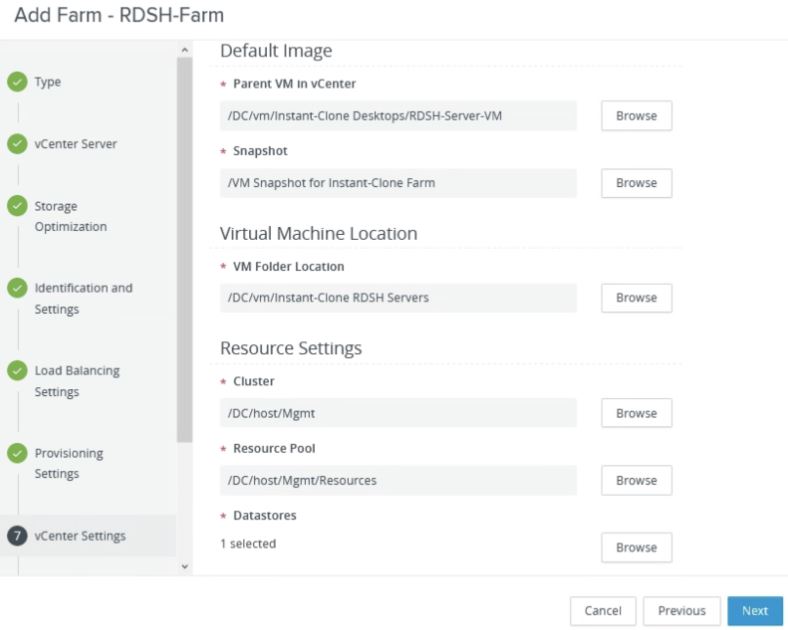788x630 pixels.
Task: Browse for the VM Folder Location
Action: (x=636, y=298)
